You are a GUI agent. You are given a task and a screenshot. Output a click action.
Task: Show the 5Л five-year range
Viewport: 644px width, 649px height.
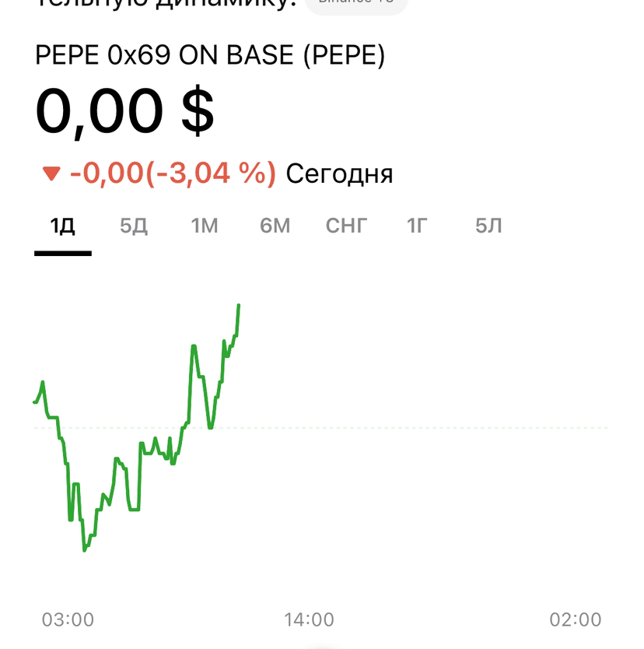(x=488, y=226)
